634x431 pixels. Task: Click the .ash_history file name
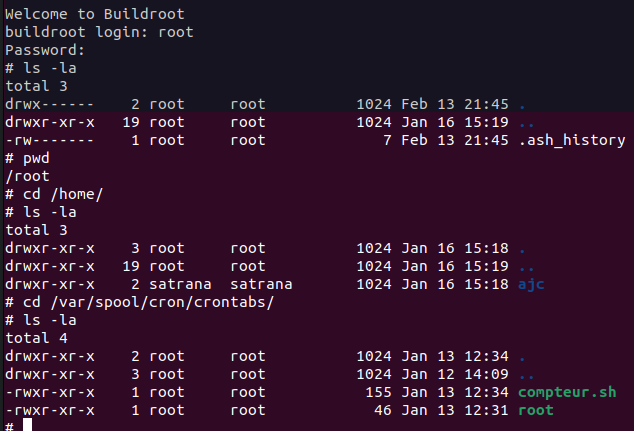click(x=572, y=140)
